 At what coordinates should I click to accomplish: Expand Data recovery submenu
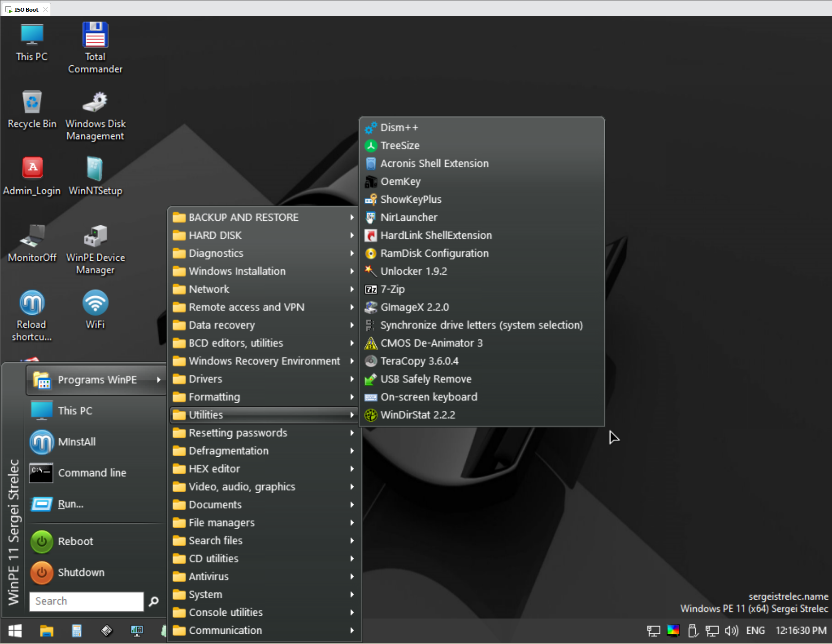(x=264, y=325)
